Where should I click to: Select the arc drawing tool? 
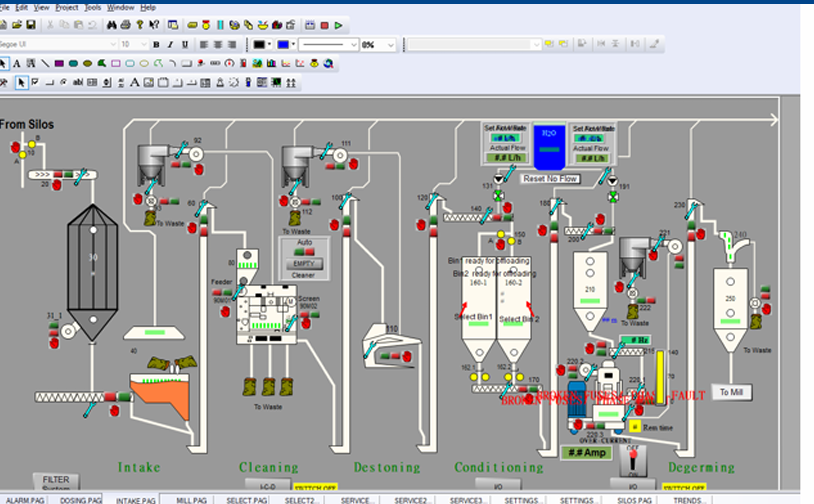point(172,63)
